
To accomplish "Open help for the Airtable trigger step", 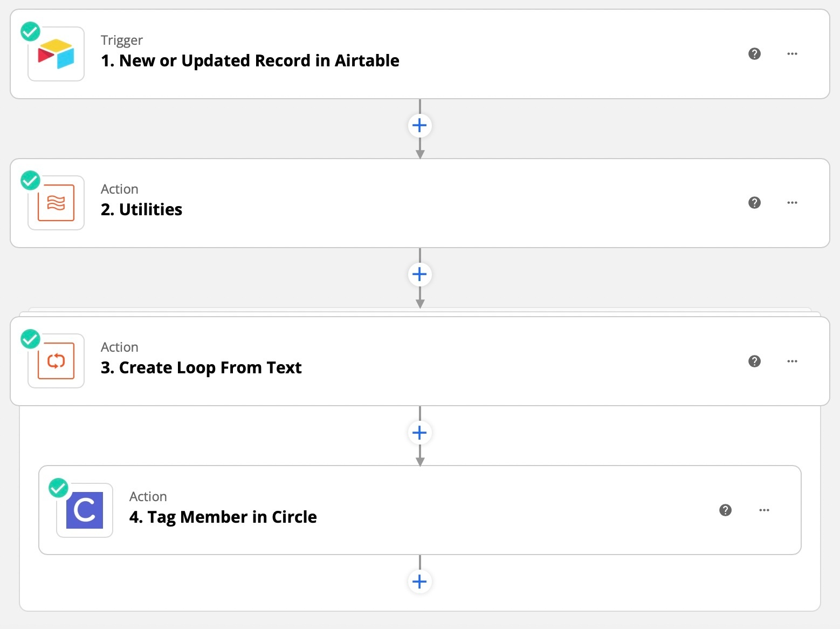I will 755,54.
